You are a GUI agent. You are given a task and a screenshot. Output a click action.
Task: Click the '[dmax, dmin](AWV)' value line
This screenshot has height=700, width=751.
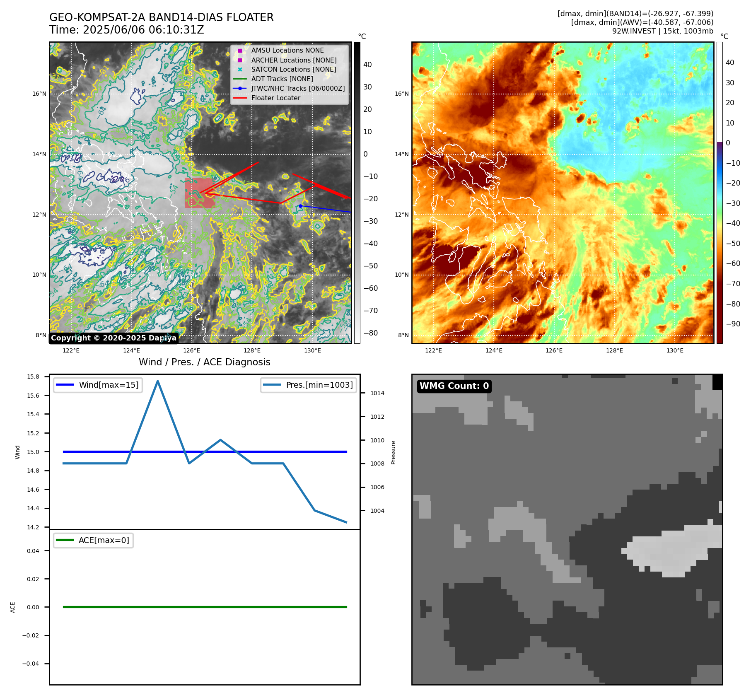pos(642,22)
